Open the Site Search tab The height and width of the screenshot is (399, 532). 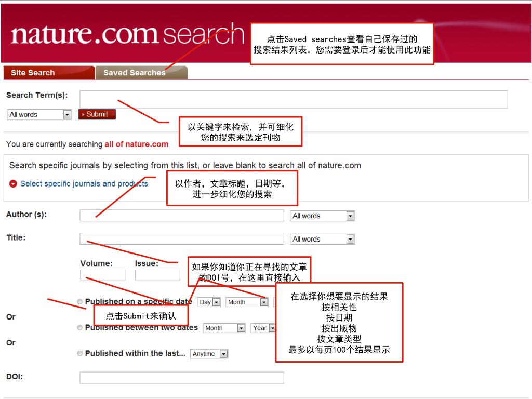click(x=49, y=73)
